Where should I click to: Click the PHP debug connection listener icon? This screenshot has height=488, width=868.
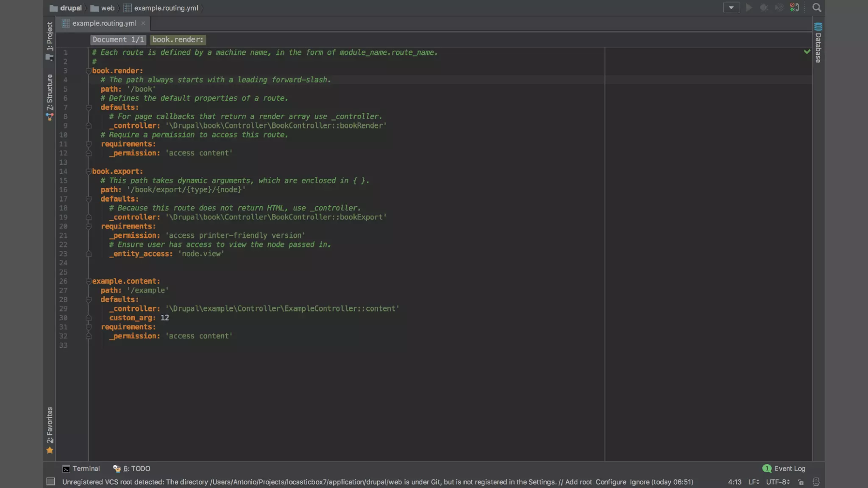click(x=795, y=8)
